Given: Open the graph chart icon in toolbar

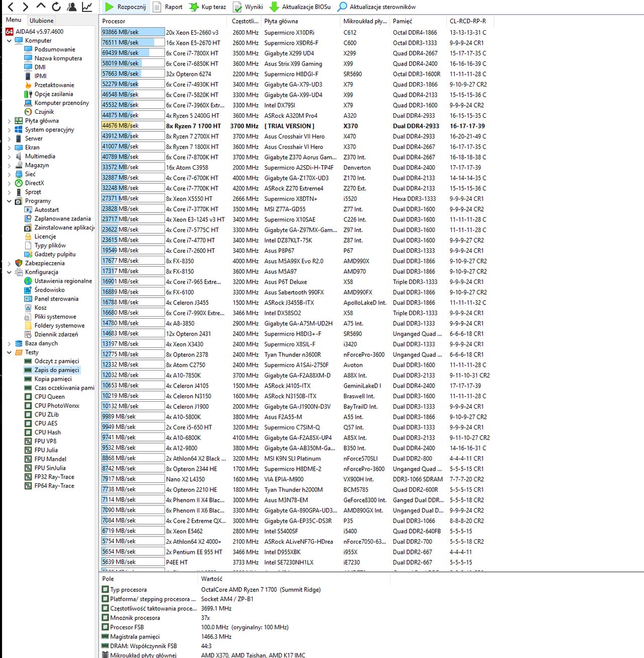Looking at the screenshot, I should pyautogui.click(x=87, y=7).
